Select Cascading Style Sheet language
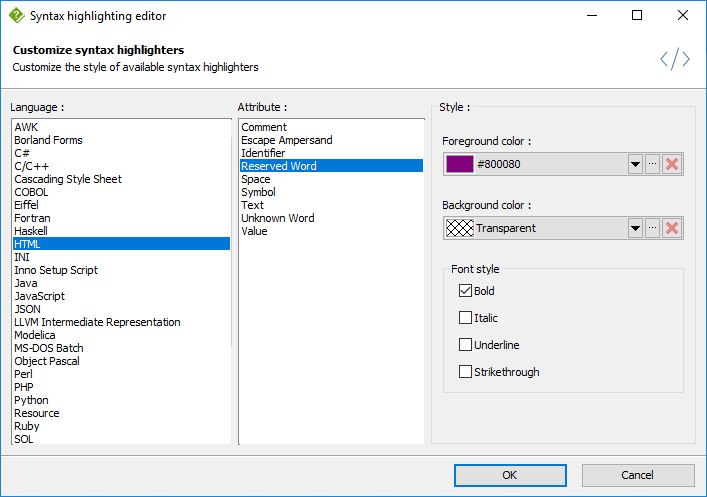707x497 pixels. tap(122, 179)
